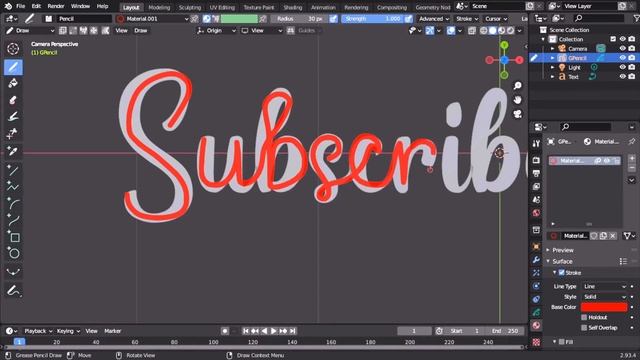Select the Interpolate tool
The height and width of the screenshot is (360, 640).
tap(13, 272)
